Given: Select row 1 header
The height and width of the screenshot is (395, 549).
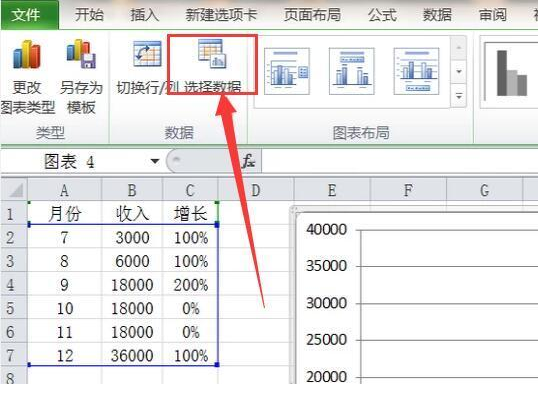Looking at the screenshot, I should [14, 213].
